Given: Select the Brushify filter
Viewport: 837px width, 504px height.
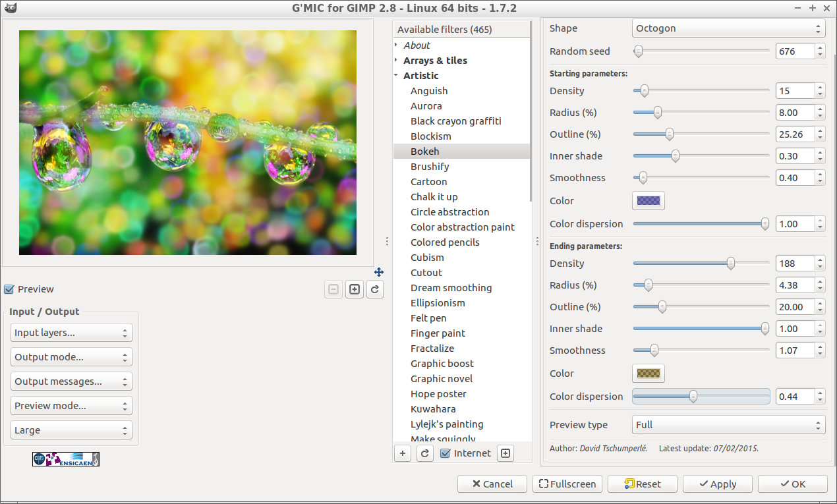Looking at the screenshot, I should coord(430,167).
